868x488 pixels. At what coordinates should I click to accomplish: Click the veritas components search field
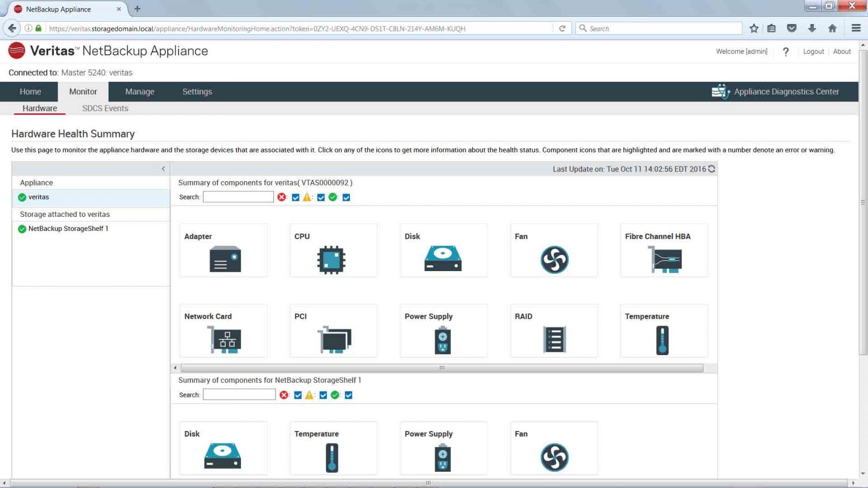(x=238, y=197)
